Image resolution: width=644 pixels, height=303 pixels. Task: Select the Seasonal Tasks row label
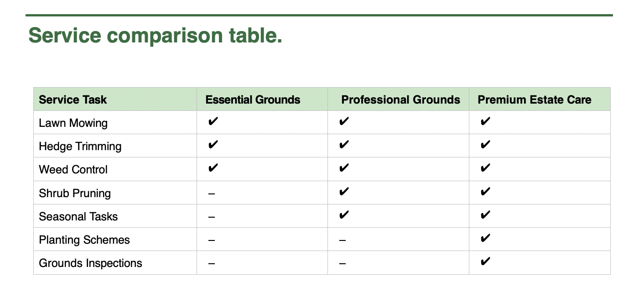78,216
